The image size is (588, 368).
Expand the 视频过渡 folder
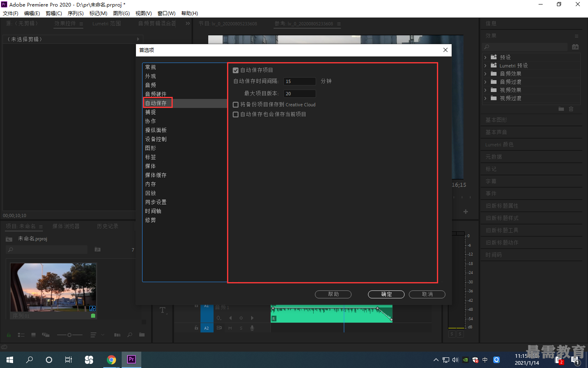click(x=486, y=99)
